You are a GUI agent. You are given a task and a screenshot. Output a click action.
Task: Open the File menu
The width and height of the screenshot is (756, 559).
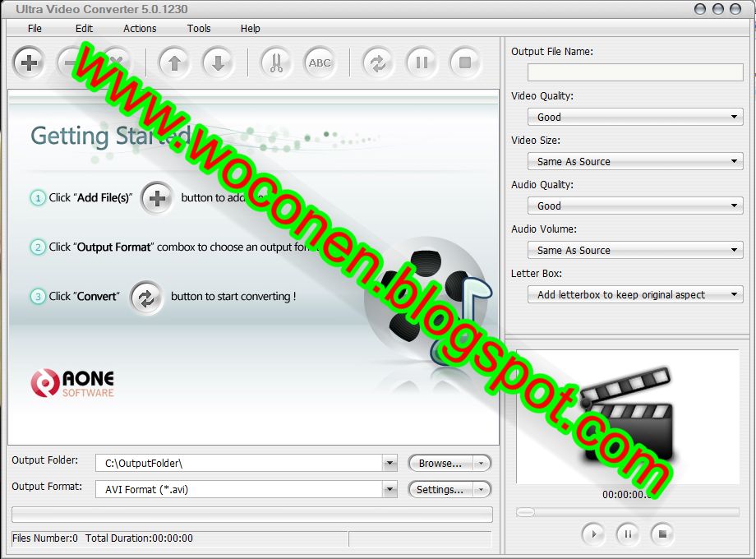[35, 29]
